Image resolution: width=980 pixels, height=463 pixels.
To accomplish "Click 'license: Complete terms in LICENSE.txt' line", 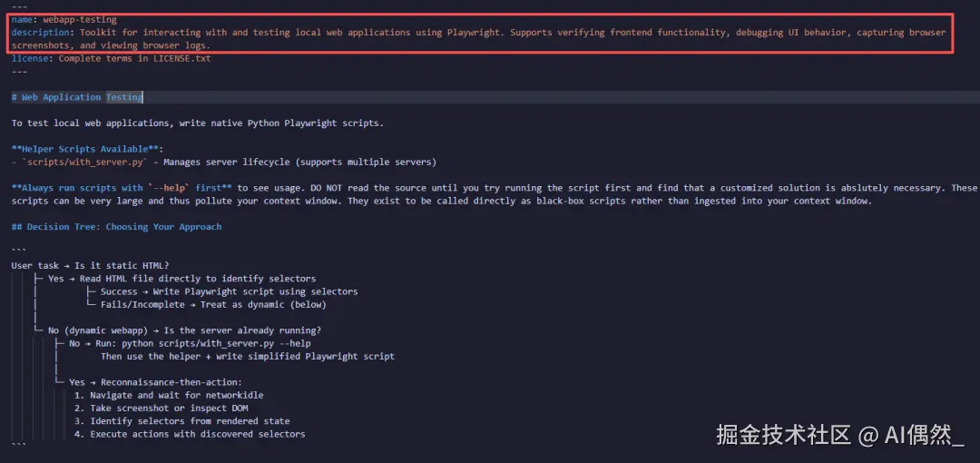I will (112, 59).
